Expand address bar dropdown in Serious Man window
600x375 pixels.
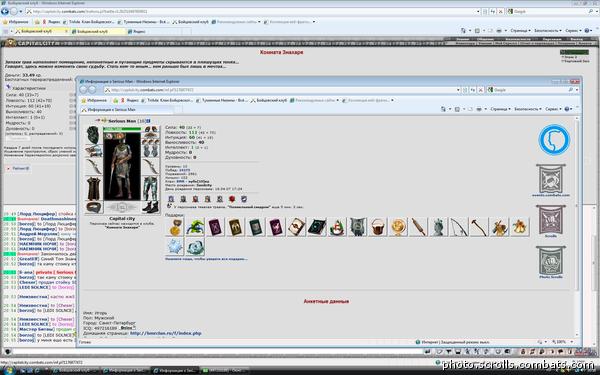tap(458, 90)
